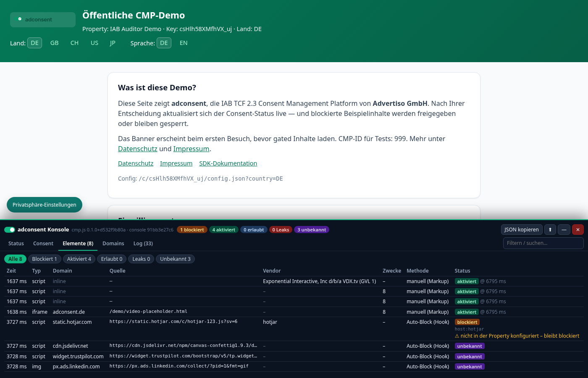Open the Impressum link before SDK-Dokumentation

point(176,163)
